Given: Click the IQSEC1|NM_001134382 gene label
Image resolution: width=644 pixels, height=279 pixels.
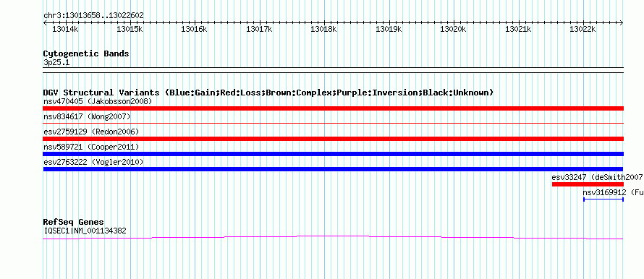Looking at the screenshot, I should (x=85, y=231).
